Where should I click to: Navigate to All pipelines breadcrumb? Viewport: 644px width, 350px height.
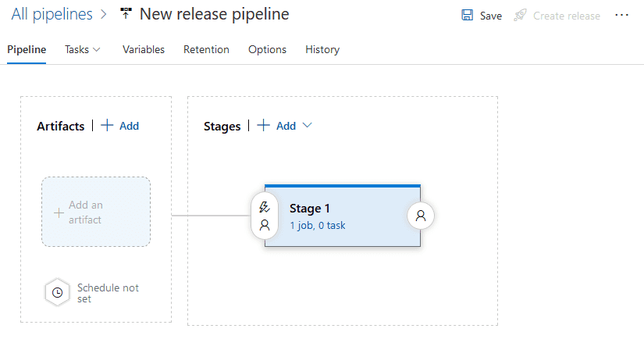coord(52,14)
